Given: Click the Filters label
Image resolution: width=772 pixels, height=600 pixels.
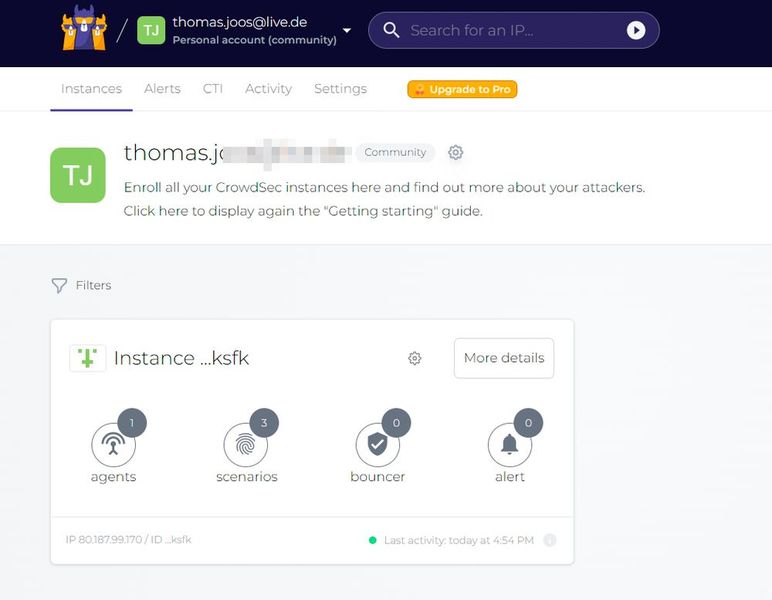Looking at the screenshot, I should (94, 285).
